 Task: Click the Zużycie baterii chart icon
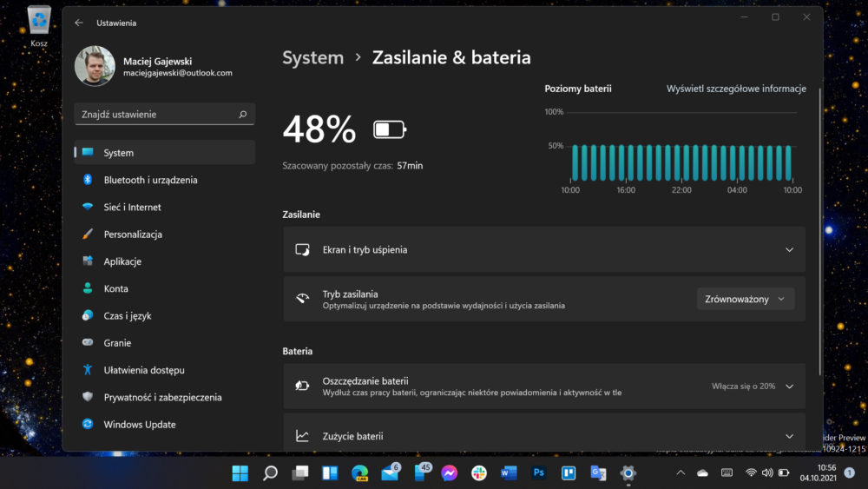(302, 436)
